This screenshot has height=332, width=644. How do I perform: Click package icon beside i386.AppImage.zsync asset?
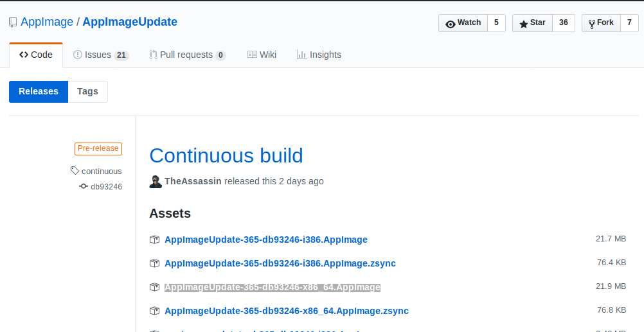tap(154, 263)
